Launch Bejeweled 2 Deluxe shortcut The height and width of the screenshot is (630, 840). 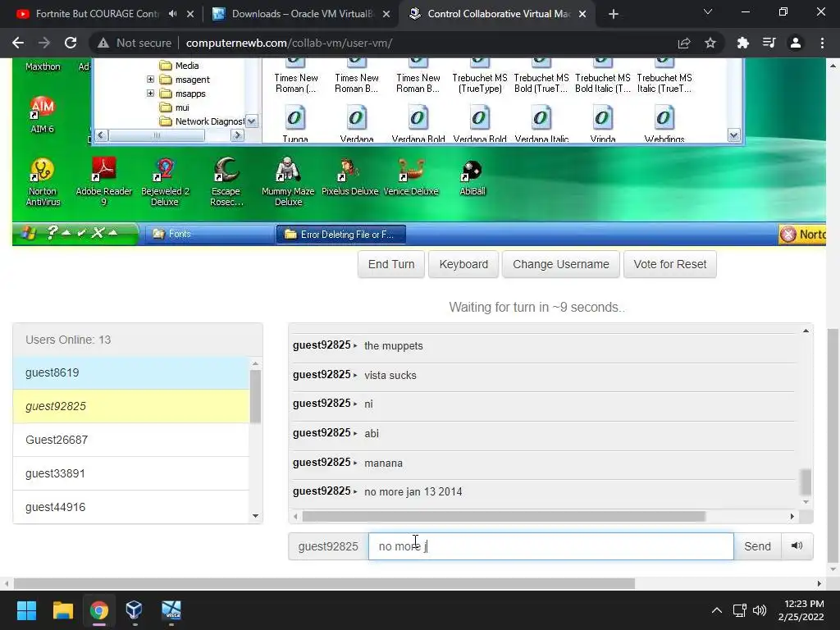165,181
